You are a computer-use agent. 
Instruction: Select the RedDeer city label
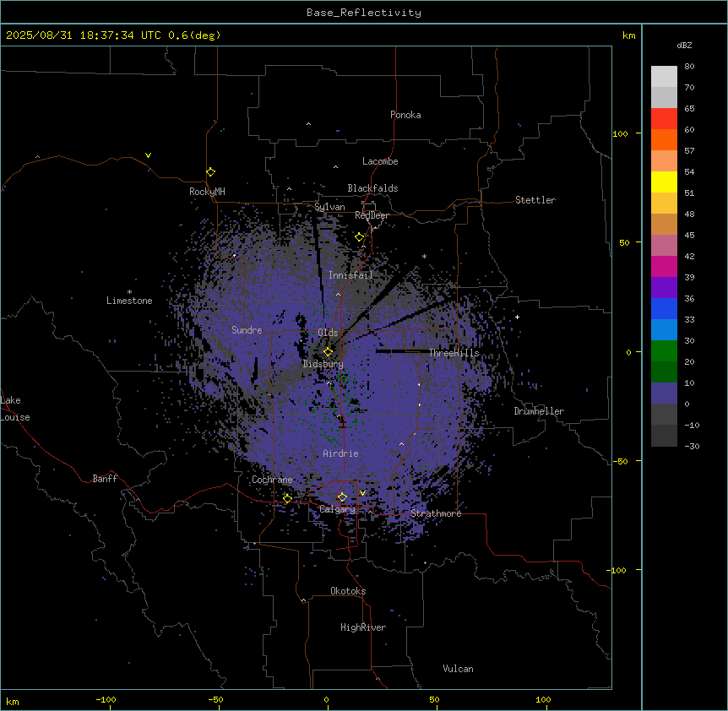point(372,215)
